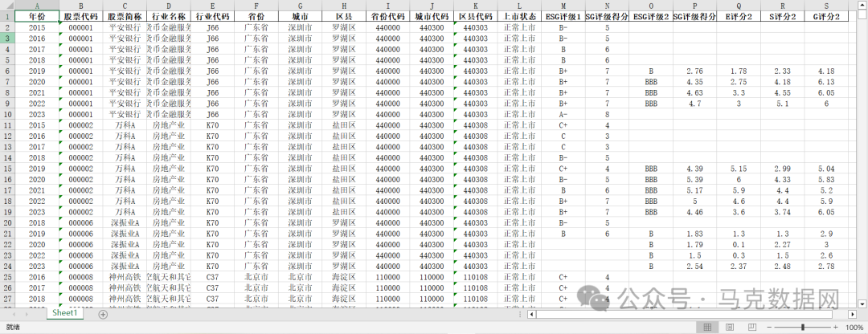868x334 pixels.
Task: Select 万科A cell in row 11
Action: coord(125,125)
